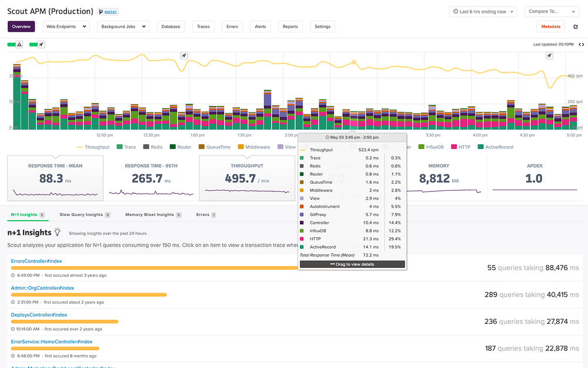Image resolution: width=588 pixels, height=368 pixels.
Task: Click the clock icon beside 6:49:00 PM
Action: pyautogui.click(x=13, y=275)
